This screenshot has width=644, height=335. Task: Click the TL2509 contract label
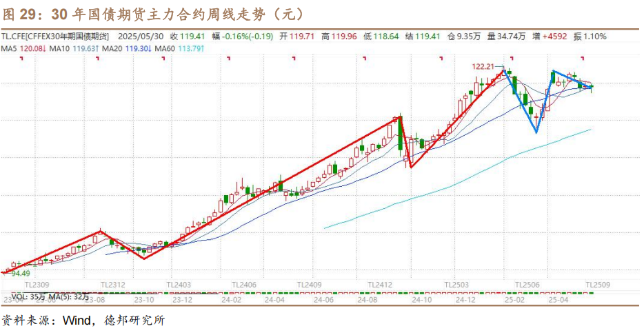click(598, 285)
